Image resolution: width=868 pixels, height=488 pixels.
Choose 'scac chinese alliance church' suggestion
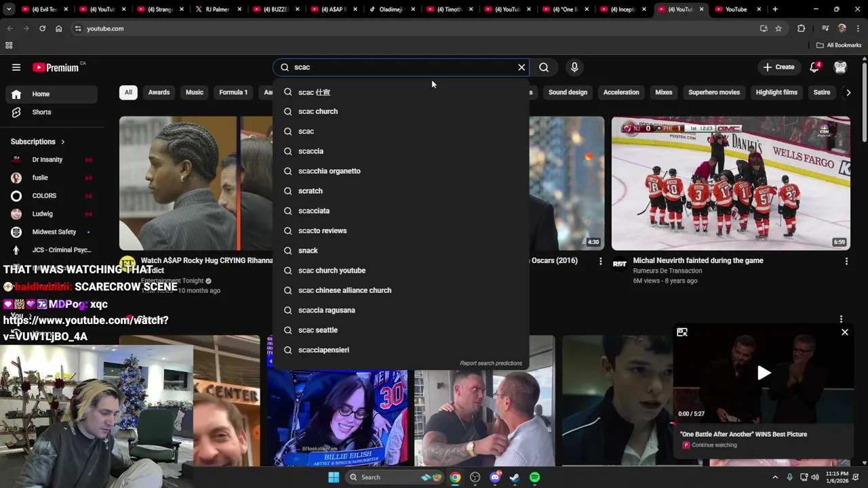(x=401, y=290)
